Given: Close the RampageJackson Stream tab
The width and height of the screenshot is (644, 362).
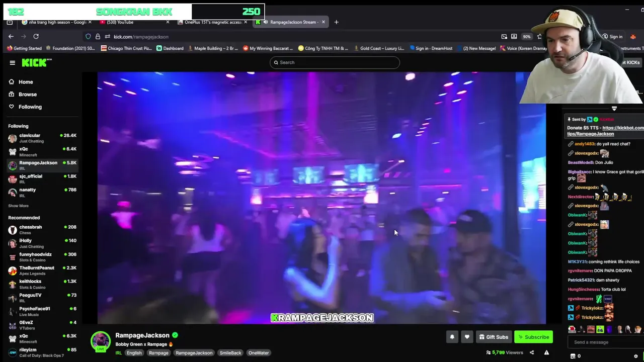Looking at the screenshot, I should click(324, 22).
